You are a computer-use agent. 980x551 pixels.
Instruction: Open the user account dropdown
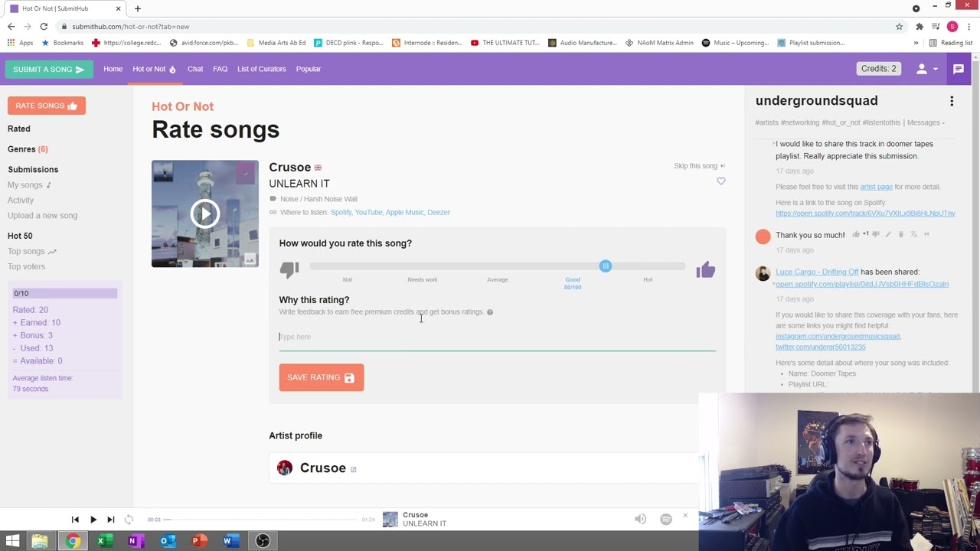pos(926,69)
